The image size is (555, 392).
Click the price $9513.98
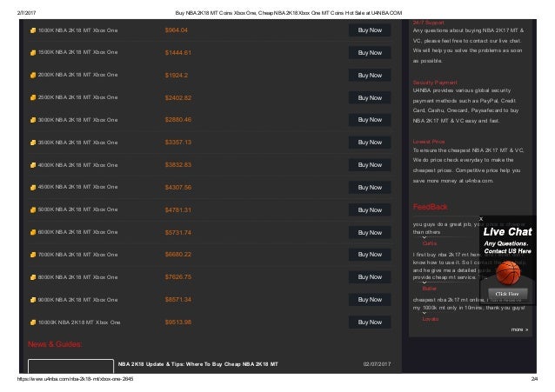tap(178, 322)
